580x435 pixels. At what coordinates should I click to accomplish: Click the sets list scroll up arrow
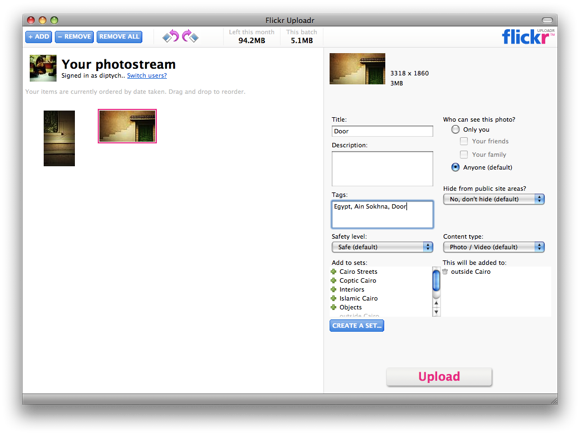[x=436, y=303]
